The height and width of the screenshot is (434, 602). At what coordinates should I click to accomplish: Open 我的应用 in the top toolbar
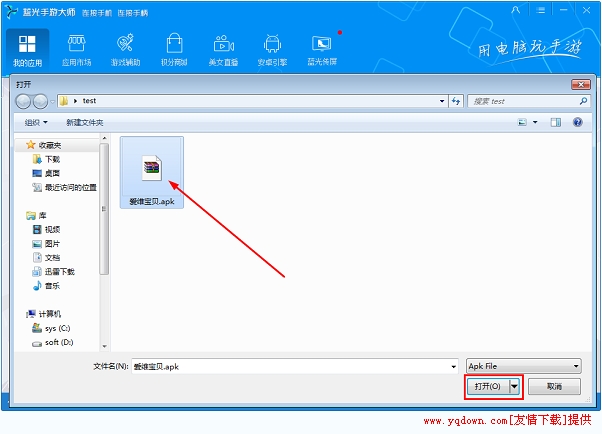pos(27,50)
